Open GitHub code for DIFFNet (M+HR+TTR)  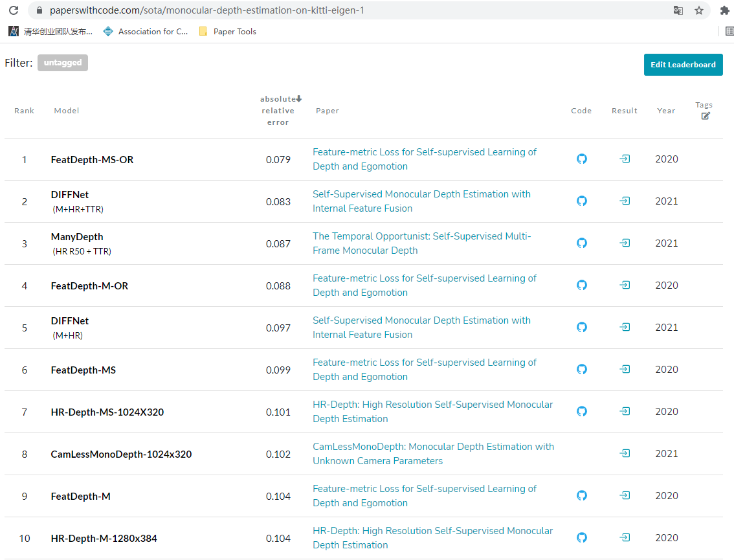point(581,201)
